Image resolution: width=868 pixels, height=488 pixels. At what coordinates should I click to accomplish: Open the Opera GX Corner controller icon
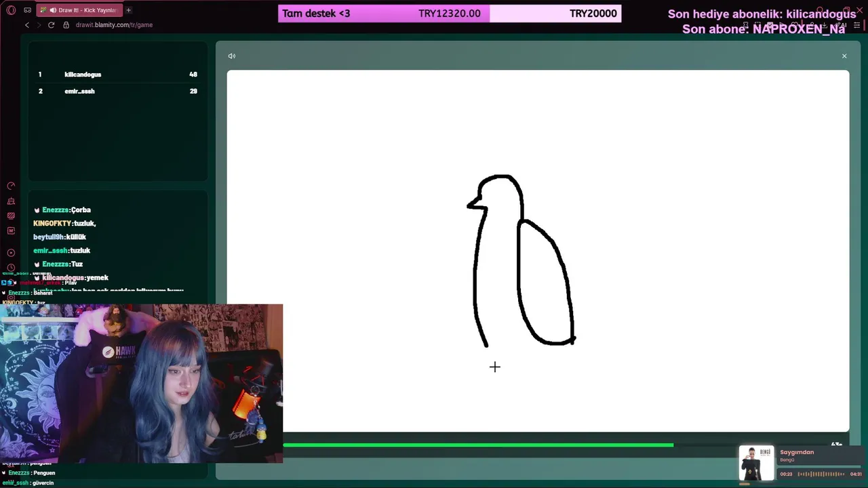27,10
